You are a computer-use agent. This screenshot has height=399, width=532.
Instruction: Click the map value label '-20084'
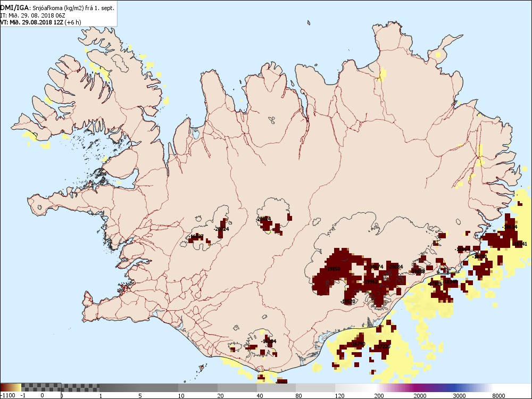click(x=395, y=267)
